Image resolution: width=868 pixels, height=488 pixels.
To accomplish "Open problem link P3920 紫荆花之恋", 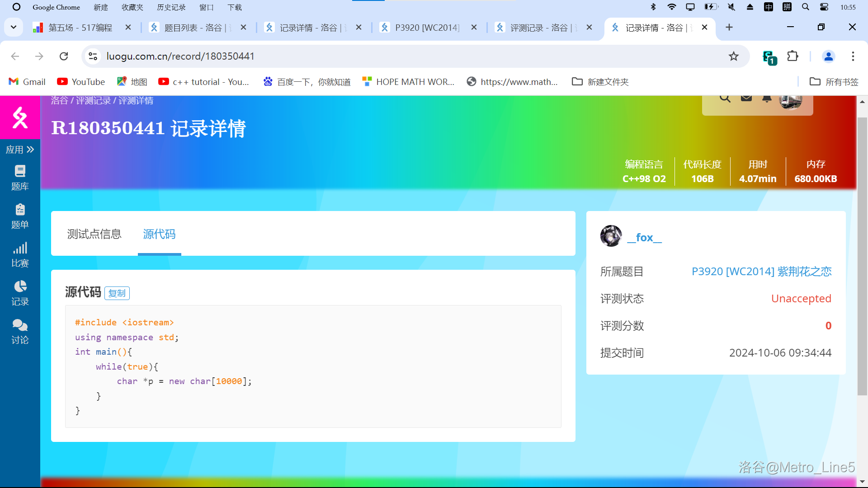I will coord(761,272).
